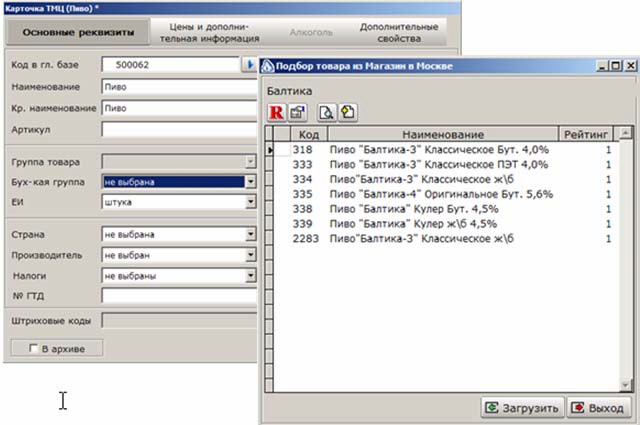Image resolution: width=640 pixels, height=425 pixels.
Task: Toggle the В архиве checkbox
Action: point(33,348)
